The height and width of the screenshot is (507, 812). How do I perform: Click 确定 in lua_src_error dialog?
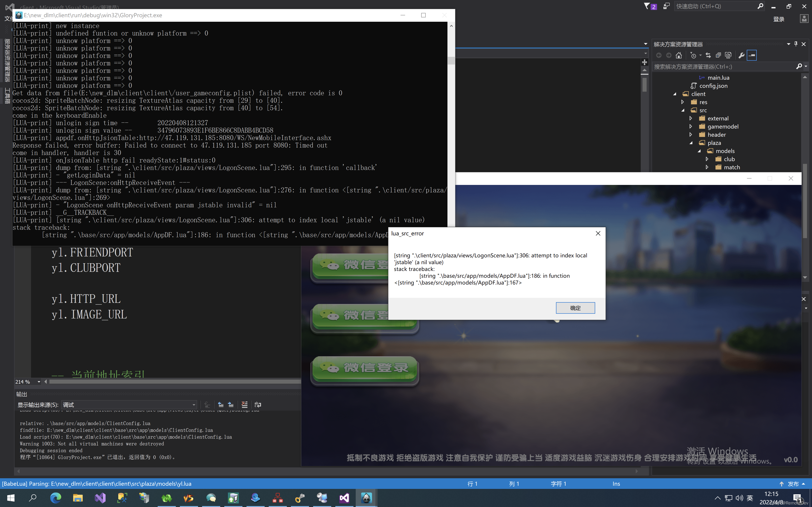coord(575,308)
